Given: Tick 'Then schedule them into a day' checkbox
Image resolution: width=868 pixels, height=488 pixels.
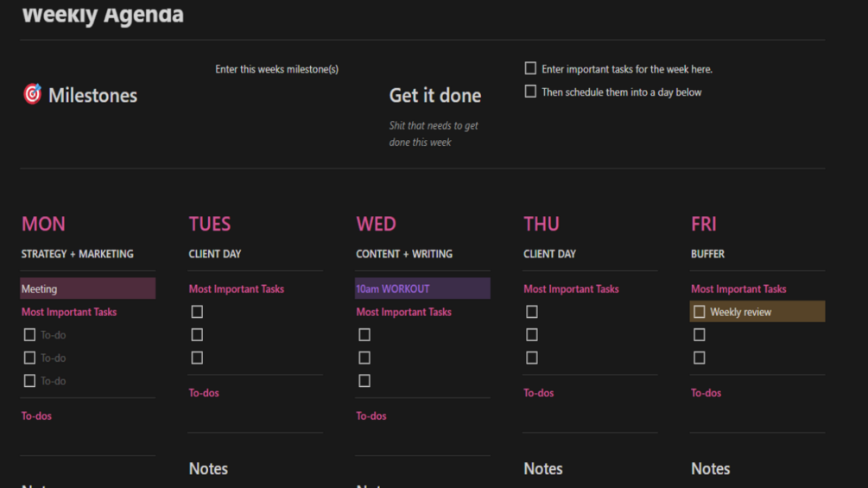Looking at the screenshot, I should [530, 92].
